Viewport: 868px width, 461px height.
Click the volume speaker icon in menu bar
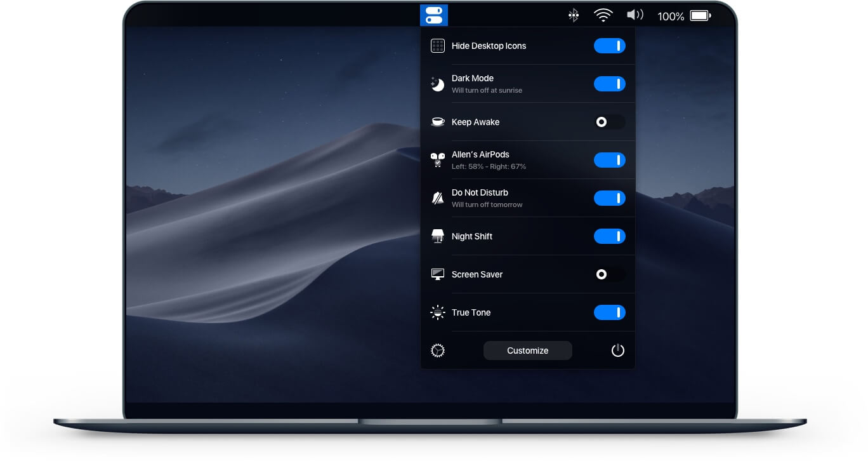pyautogui.click(x=635, y=15)
